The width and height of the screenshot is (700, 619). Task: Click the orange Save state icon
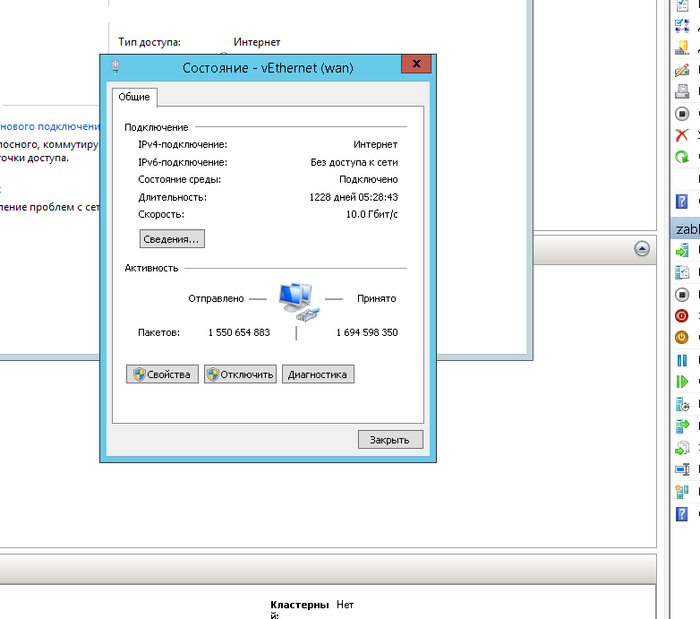click(682, 337)
